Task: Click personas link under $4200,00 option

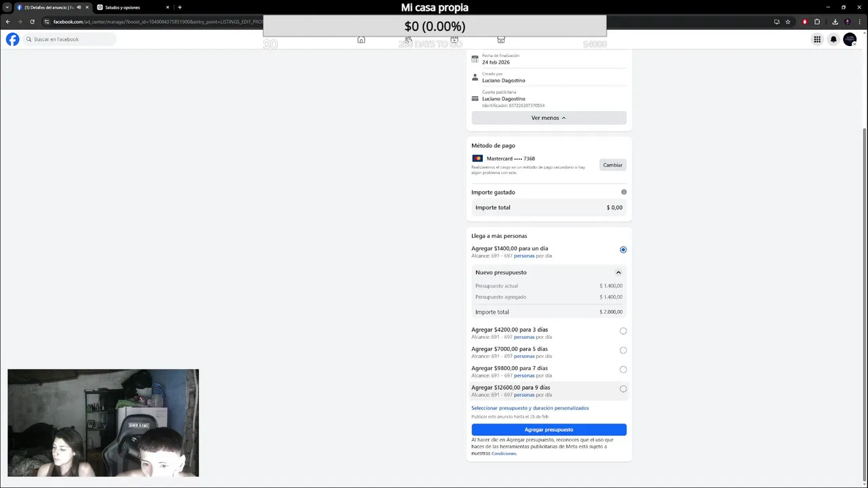Action: pos(524,337)
